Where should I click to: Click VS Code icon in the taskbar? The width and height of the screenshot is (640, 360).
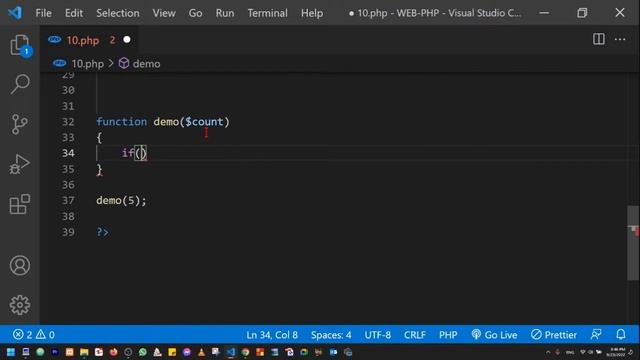tap(231, 352)
